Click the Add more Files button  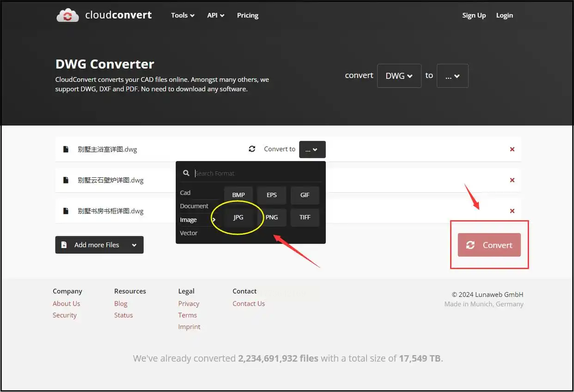[x=99, y=245]
